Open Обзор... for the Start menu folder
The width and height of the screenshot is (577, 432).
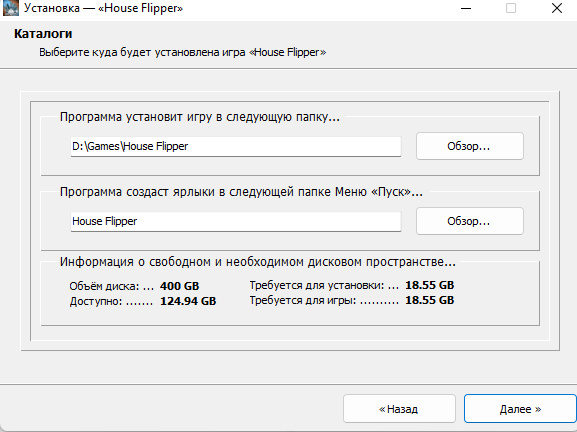click(x=470, y=221)
